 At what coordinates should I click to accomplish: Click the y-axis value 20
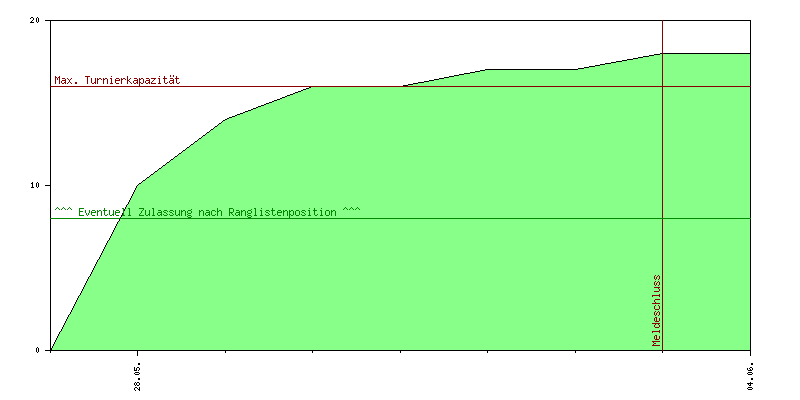coord(35,20)
